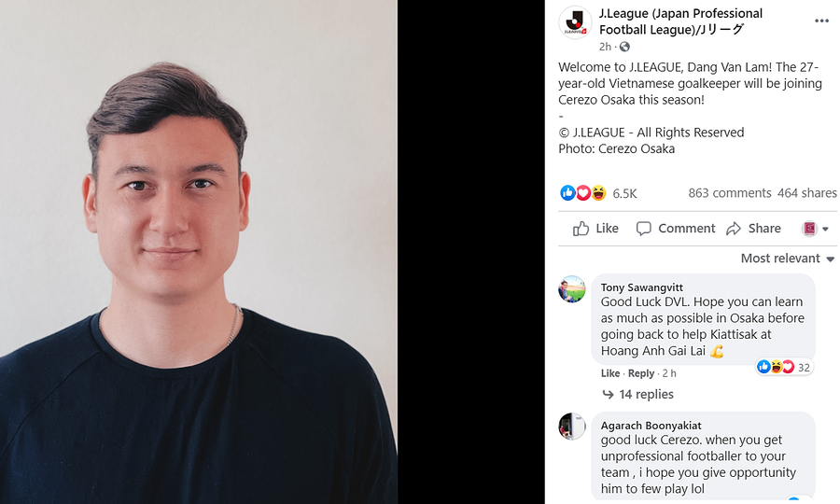Open the 464 shares link
This screenshot has height=504, width=840.
[806, 193]
